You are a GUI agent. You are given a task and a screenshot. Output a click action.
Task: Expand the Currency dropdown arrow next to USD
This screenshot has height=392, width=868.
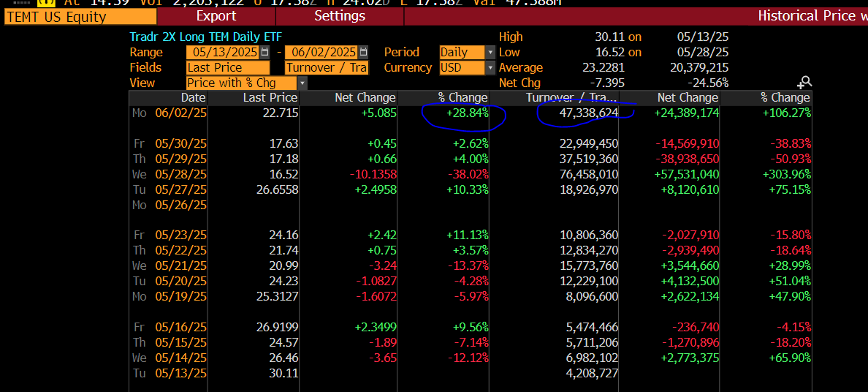[x=490, y=68]
